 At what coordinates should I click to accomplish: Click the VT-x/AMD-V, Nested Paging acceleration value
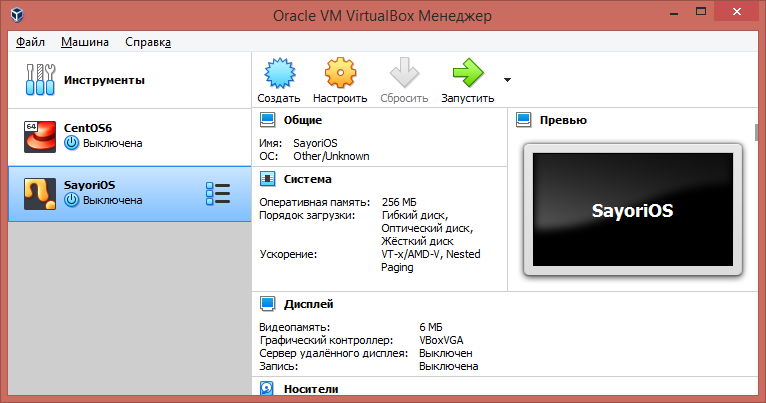click(430, 261)
